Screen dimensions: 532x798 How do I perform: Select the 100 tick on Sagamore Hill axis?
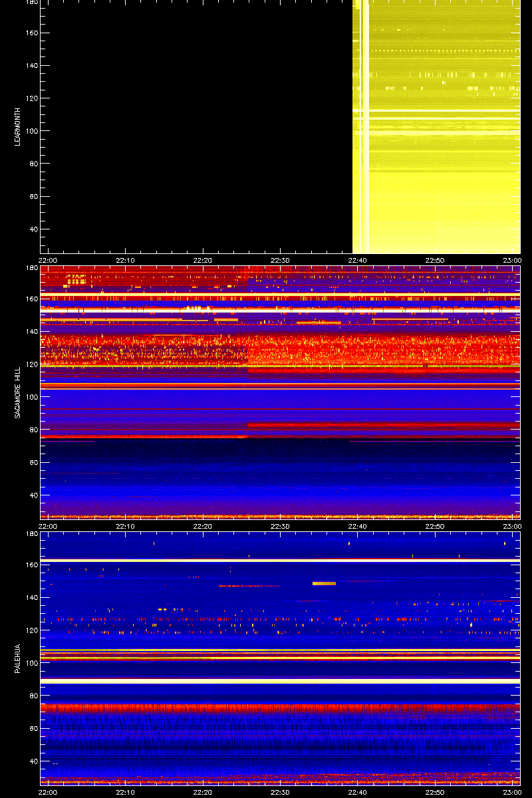(32, 397)
